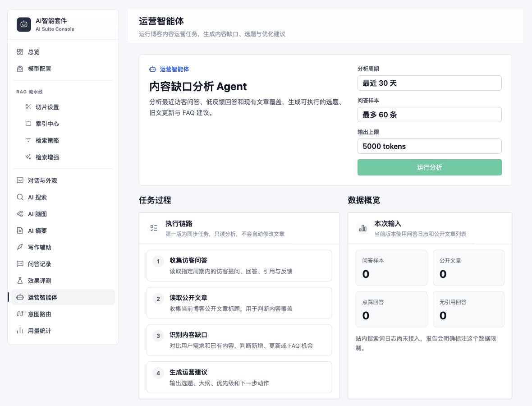Click the 问答样本 stat card showing 0
This screenshot has width=532, height=406.
(x=391, y=268)
